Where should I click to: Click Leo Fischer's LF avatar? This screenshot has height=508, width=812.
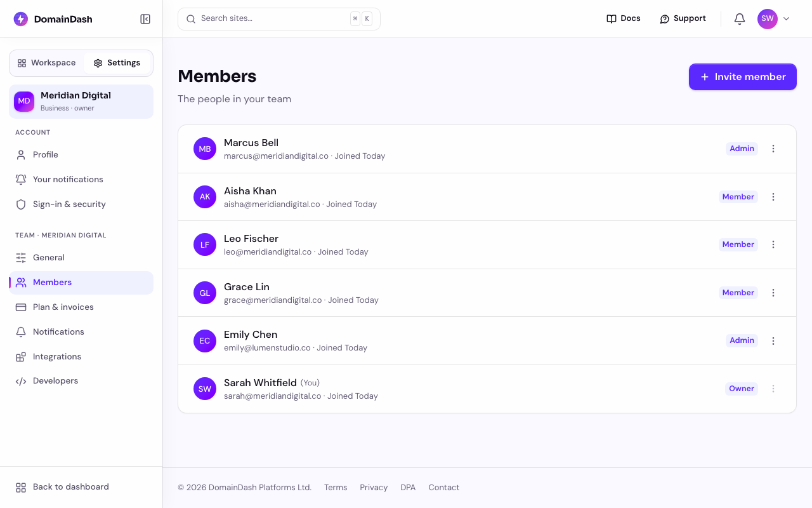[205, 245]
